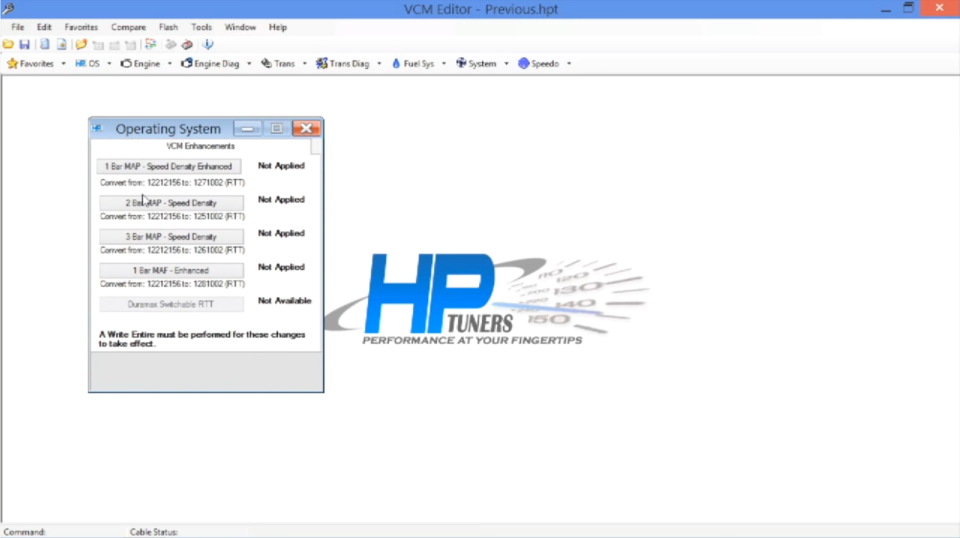
Task: Click the red vehicle write icon
Action: click(x=187, y=44)
